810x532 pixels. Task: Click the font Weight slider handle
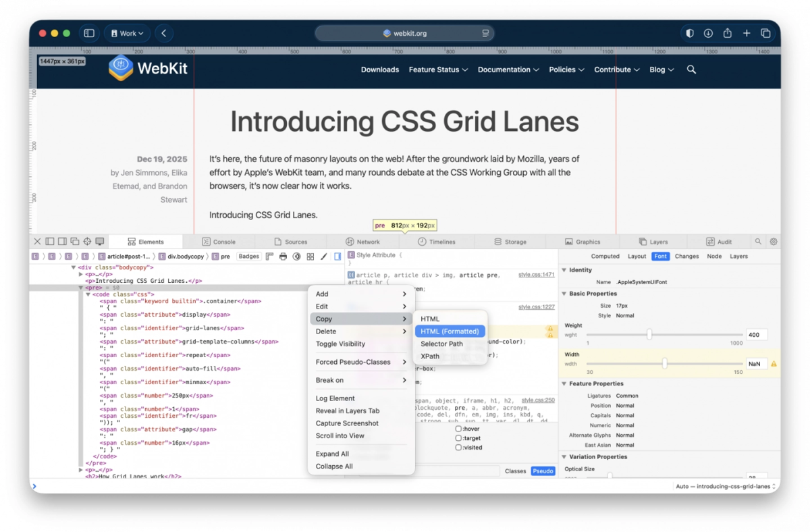649,334
